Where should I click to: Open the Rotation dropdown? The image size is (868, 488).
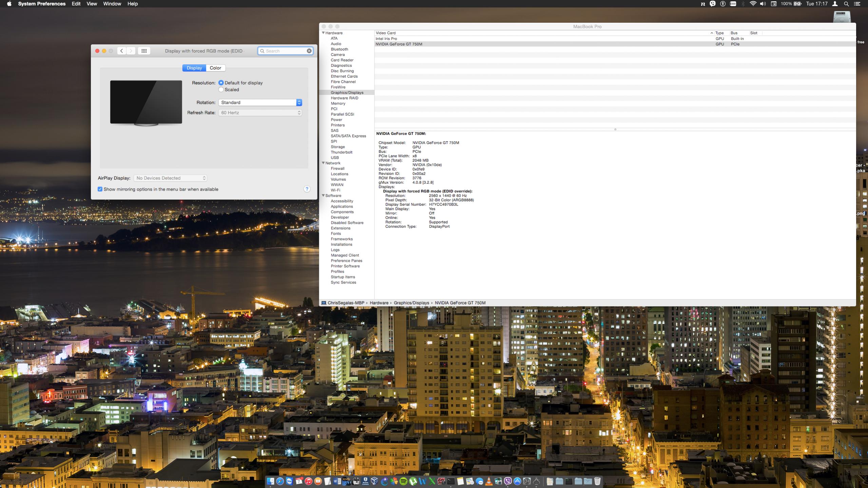tap(260, 102)
